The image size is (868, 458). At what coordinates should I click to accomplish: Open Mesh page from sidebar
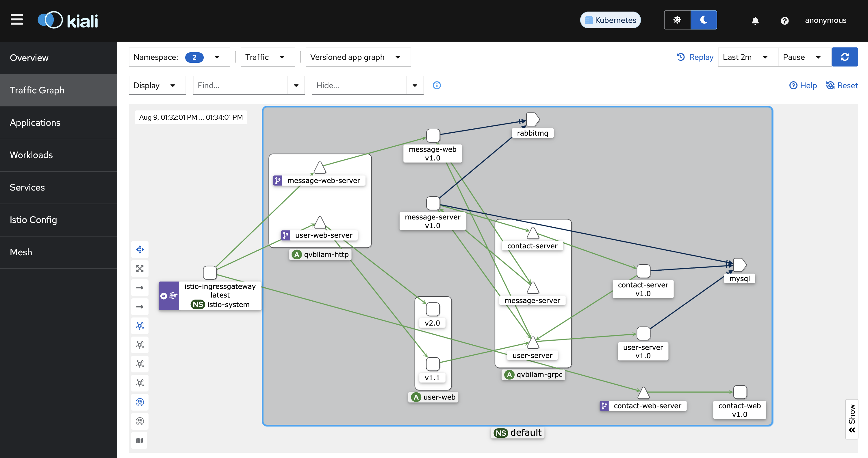click(59, 252)
